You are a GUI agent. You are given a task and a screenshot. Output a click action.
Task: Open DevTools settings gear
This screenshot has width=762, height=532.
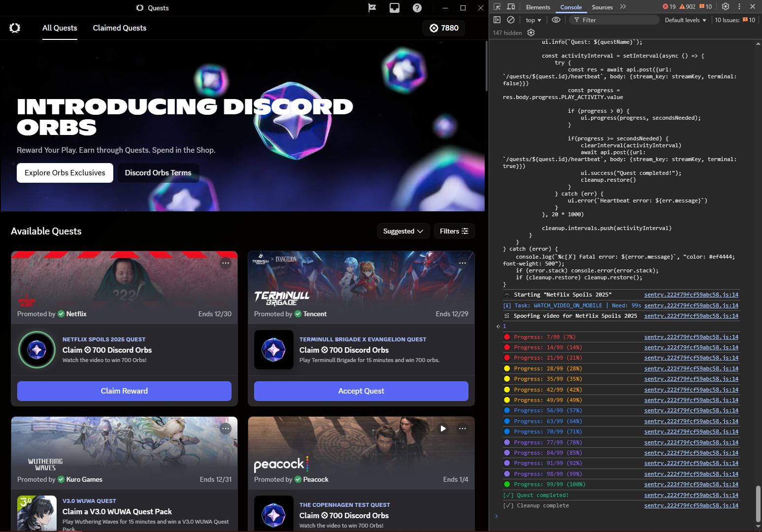[725, 6]
